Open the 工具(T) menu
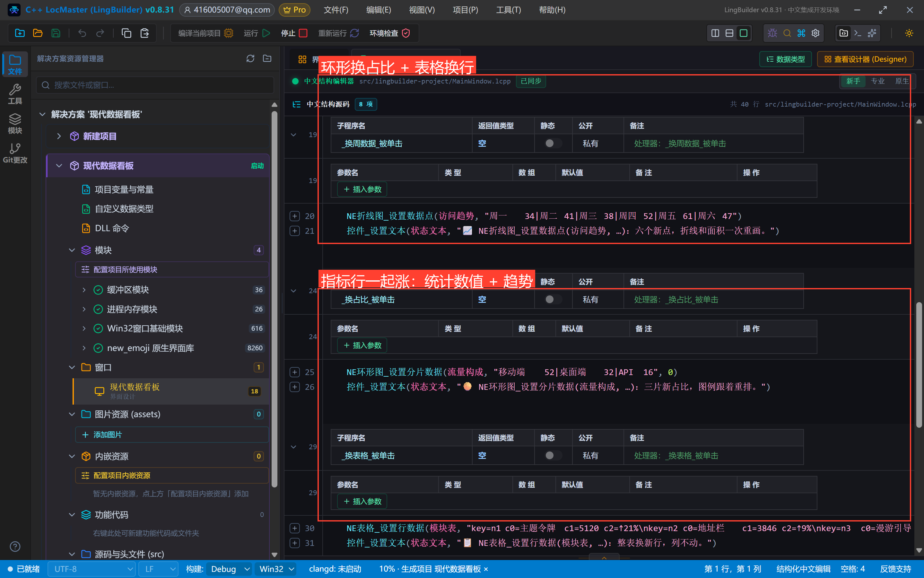The height and width of the screenshot is (578, 924). (508, 10)
